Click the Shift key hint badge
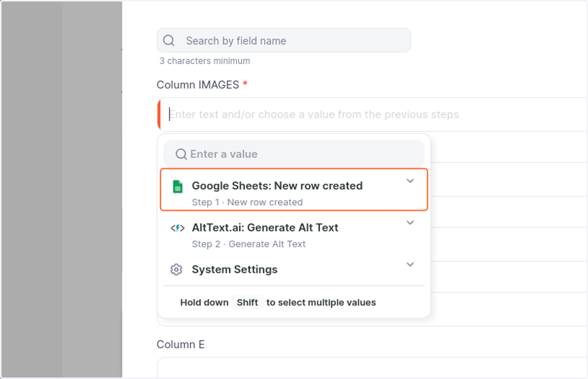 pyautogui.click(x=247, y=302)
